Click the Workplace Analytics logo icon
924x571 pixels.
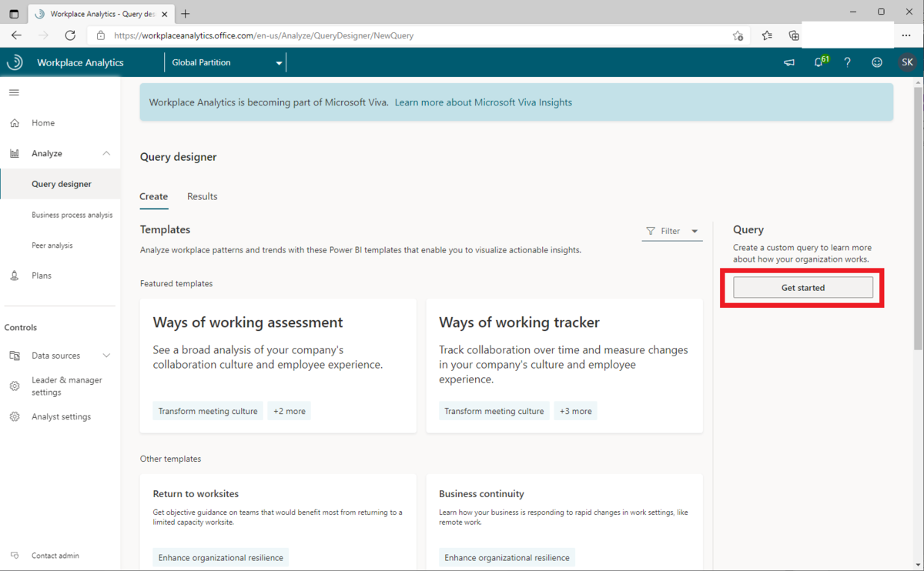click(x=15, y=62)
